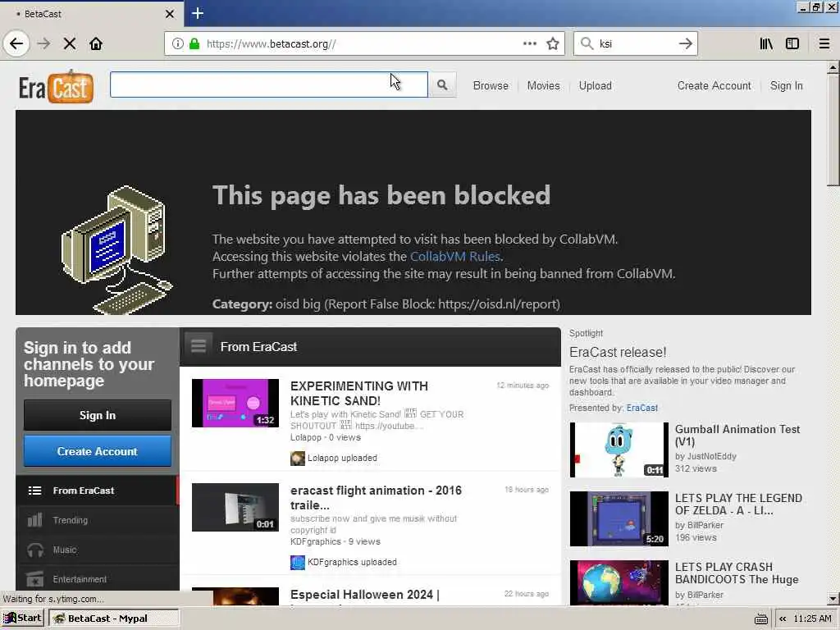The image size is (840, 630).
Task: Click the Entertainment clapperboard icon
Action: (34, 579)
